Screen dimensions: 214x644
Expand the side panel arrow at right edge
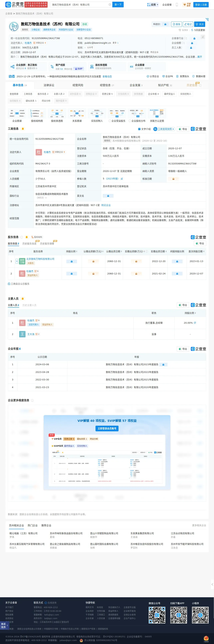pos(212,584)
